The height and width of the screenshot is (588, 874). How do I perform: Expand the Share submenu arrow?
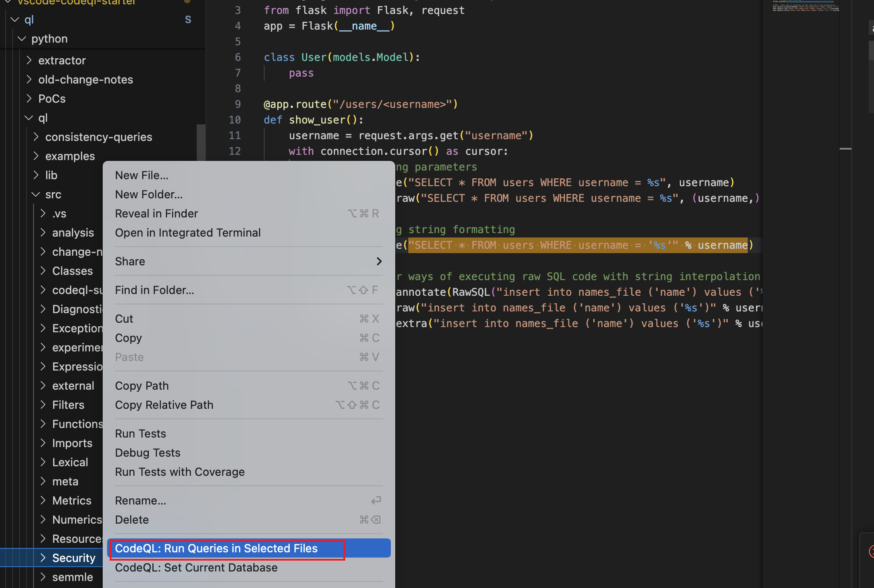(379, 261)
